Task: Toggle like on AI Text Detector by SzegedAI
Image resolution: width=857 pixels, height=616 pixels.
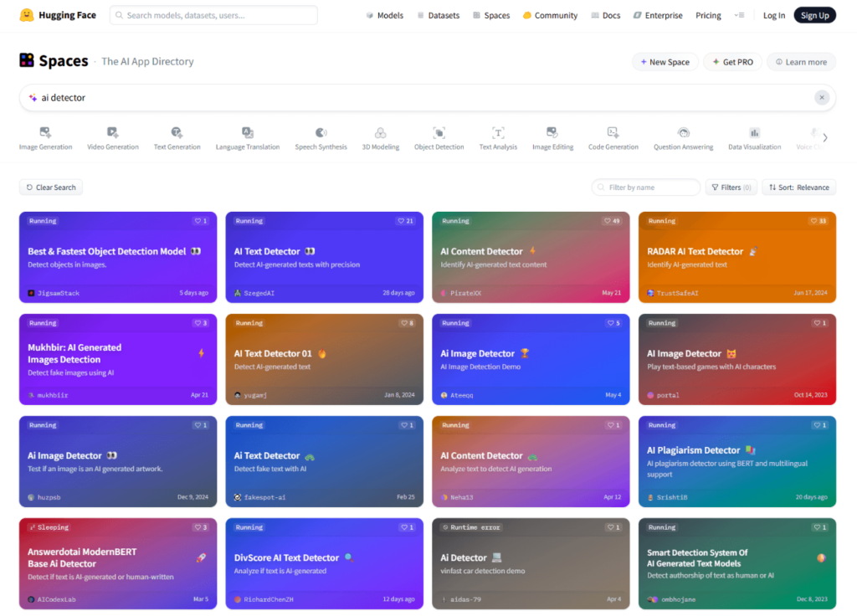Action: [405, 221]
